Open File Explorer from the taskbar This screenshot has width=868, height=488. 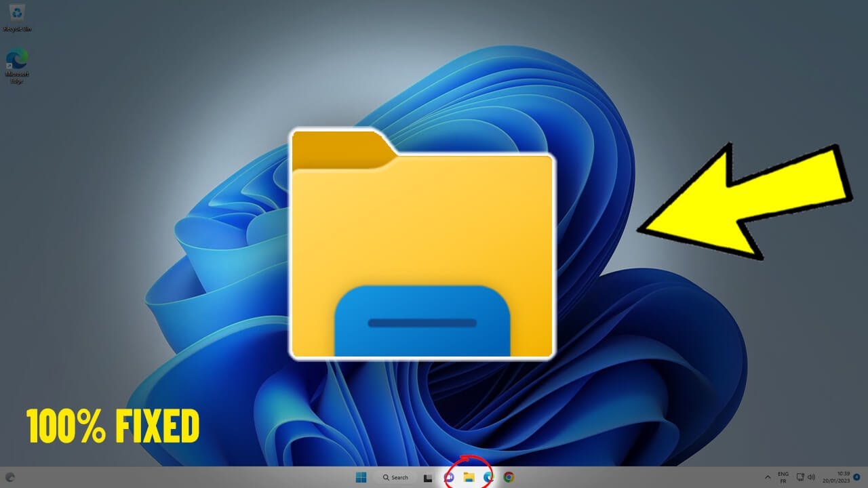(x=469, y=477)
